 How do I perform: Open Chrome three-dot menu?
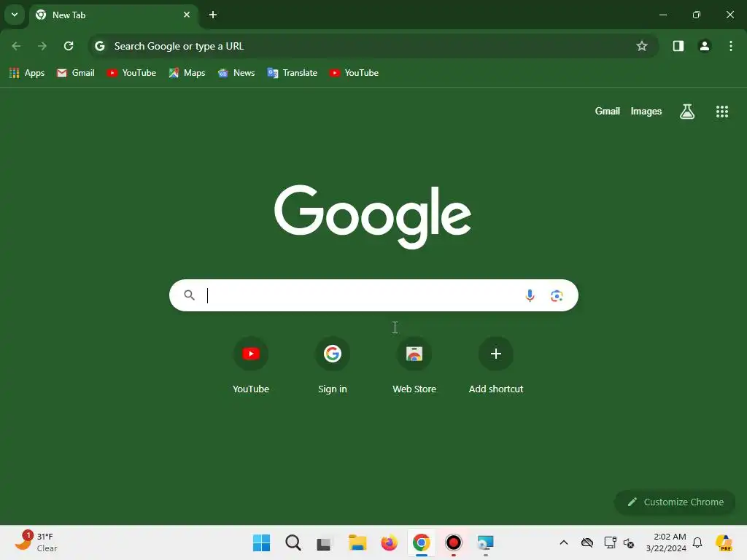[x=730, y=46]
